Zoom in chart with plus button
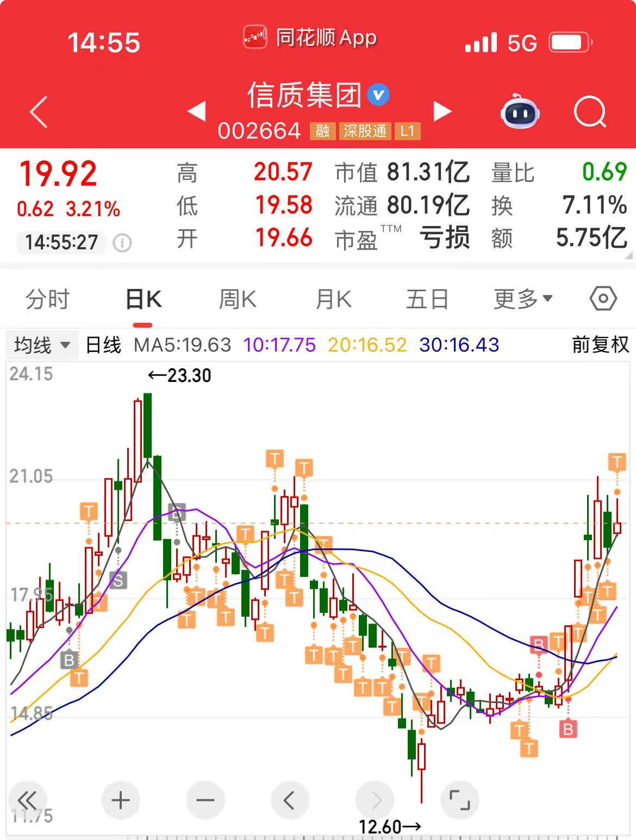 pyautogui.click(x=120, y=800)
